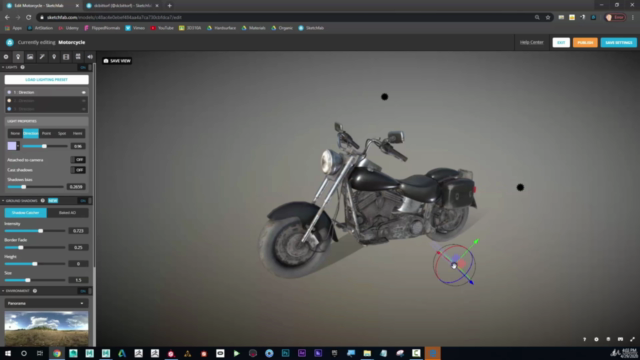Click the Exit button

click(561, 42)
